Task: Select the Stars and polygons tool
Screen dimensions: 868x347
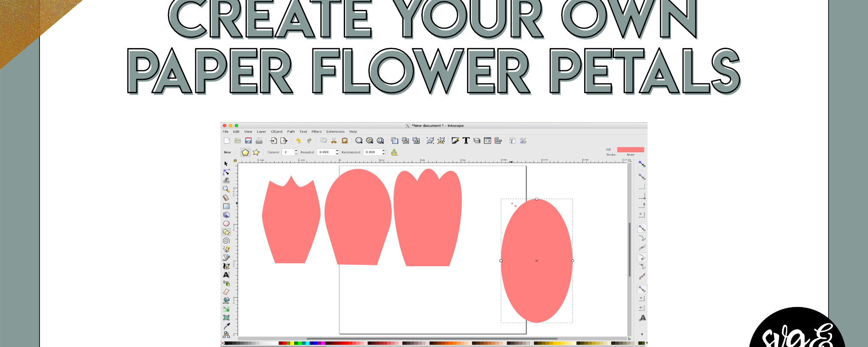Action: [226, 232]
